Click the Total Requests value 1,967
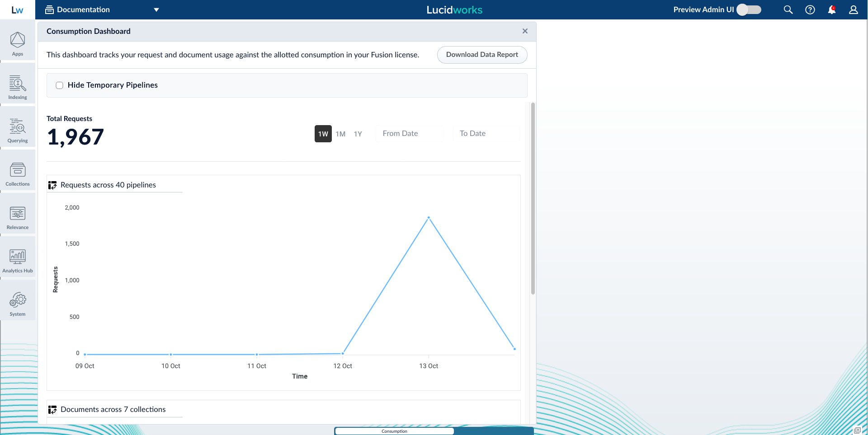Viewport: 868px width, 435px height. [x=75, y=137]
